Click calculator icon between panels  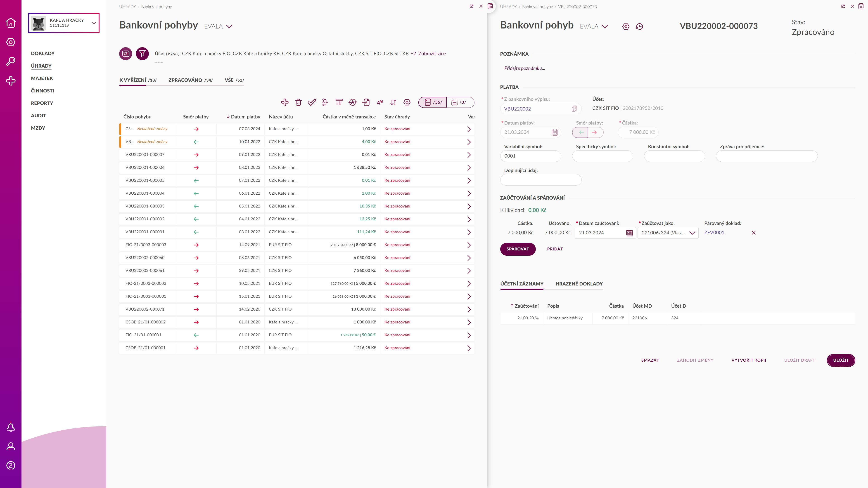pyautogui.click(x=490, y=6)
